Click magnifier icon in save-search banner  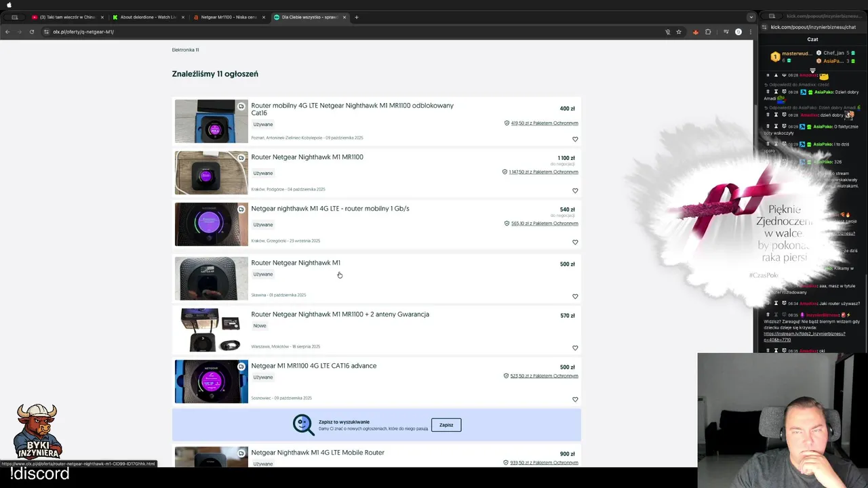click(x=303, y=424)
